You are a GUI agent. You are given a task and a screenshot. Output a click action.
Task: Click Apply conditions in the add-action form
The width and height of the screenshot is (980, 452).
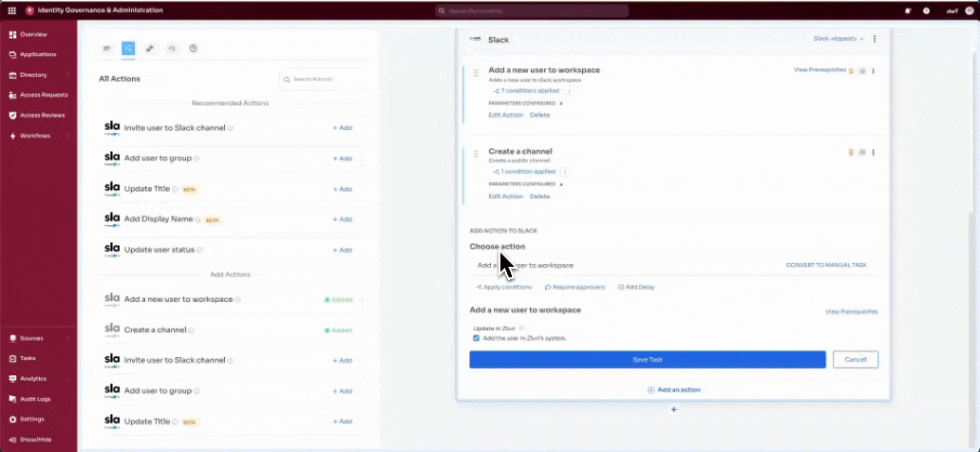503,287
